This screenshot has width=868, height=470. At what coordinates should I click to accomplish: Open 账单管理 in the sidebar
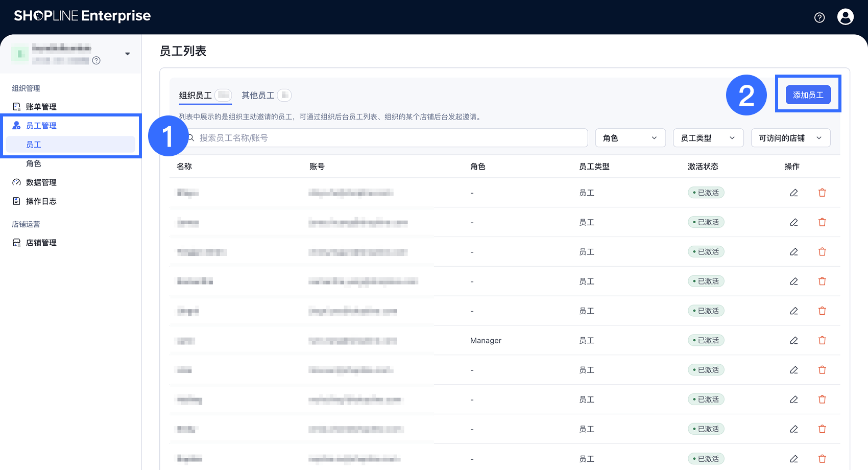[x=41, y=107]
